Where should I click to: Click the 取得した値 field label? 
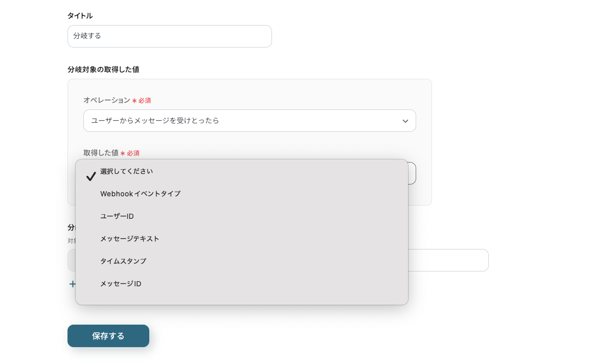pyautogui.click(x=101, y=153)
